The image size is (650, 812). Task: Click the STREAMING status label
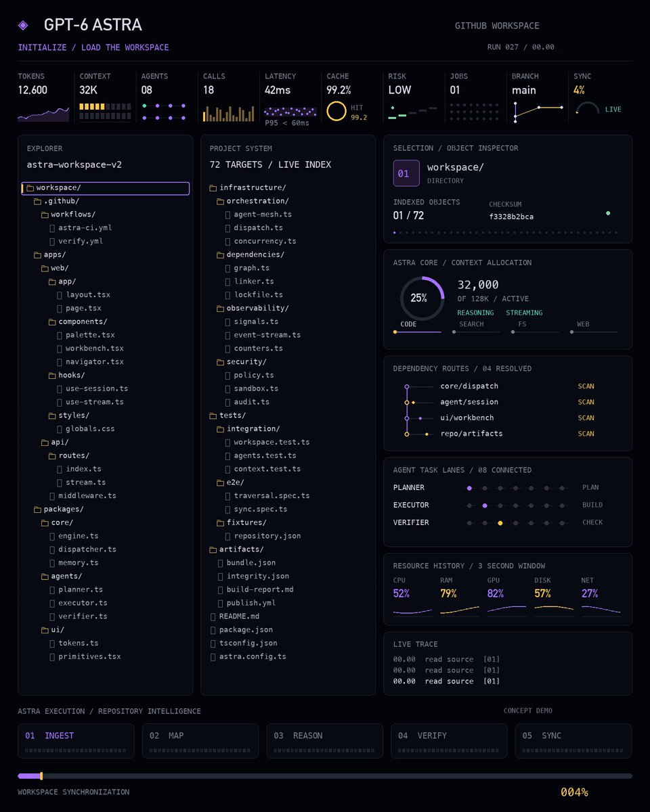[x=524, y=313]
